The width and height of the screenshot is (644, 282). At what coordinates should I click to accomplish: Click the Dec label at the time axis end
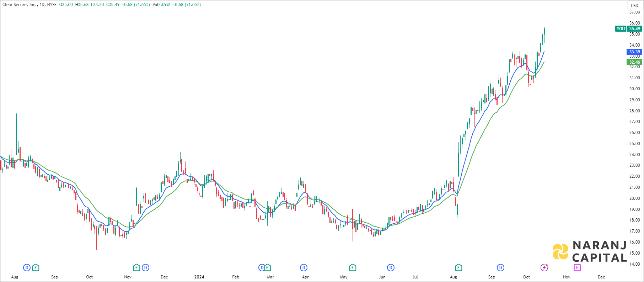tap(601, 277)
